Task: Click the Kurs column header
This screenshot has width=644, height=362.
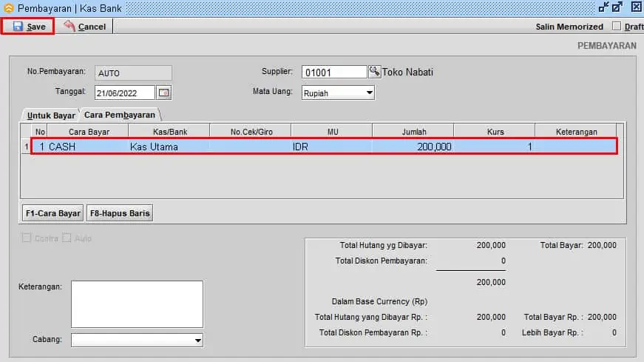Action: pos(495,132)
